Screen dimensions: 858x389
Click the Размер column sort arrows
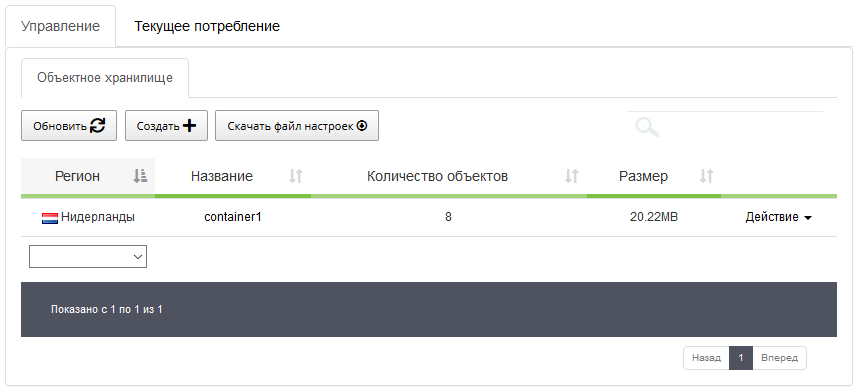(x=706, y=176)
